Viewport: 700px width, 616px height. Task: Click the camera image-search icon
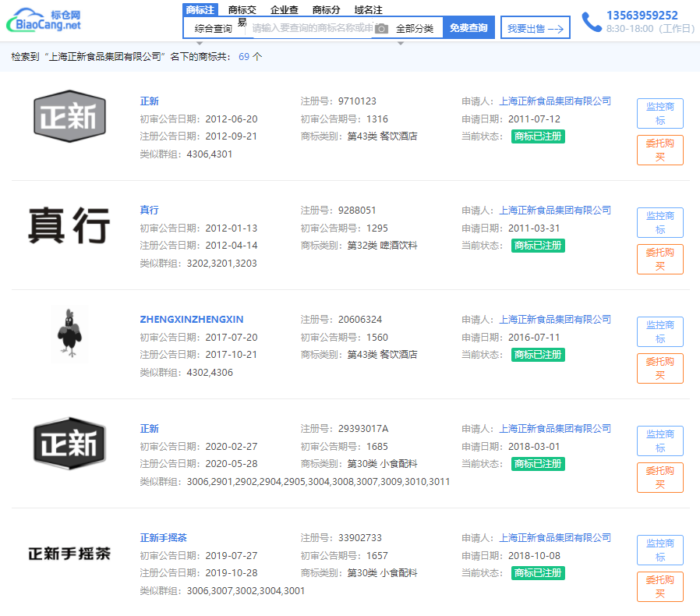pos(381,29)
